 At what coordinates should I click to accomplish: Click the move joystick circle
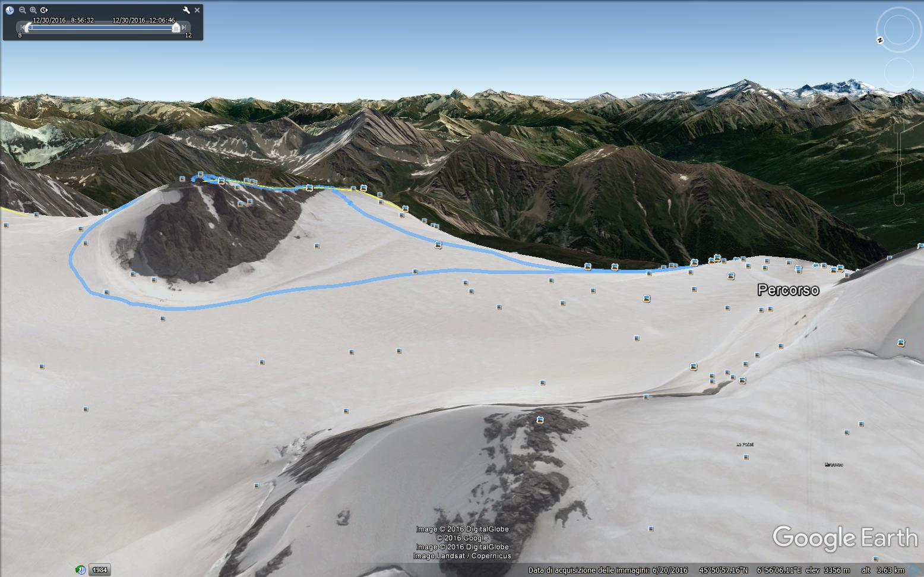(898, 73)
